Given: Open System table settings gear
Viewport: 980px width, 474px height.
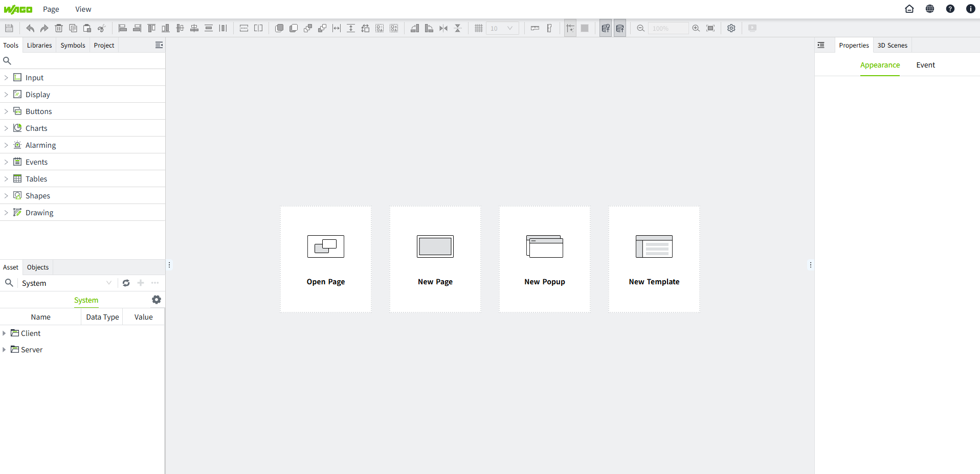Looking at the screenshot, I should click(157, 300).
